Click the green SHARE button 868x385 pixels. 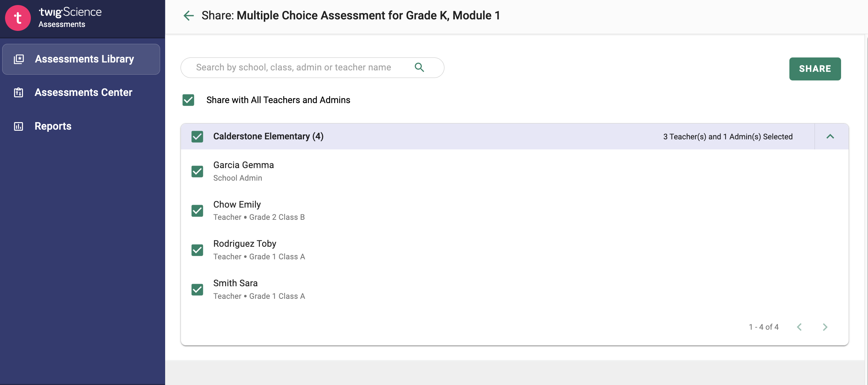[815, 69]
